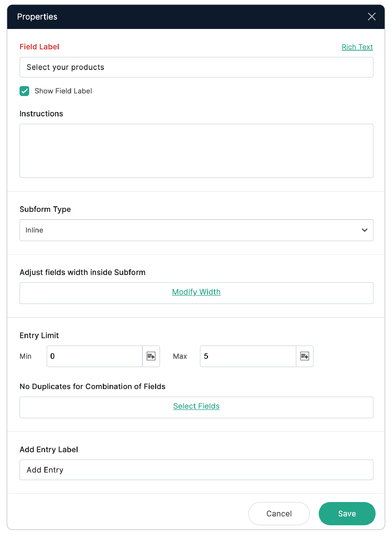Image resolution: width=392 pixels, height=537 pixels.
Task: Click the Max entry limit input
Action: 248,356
